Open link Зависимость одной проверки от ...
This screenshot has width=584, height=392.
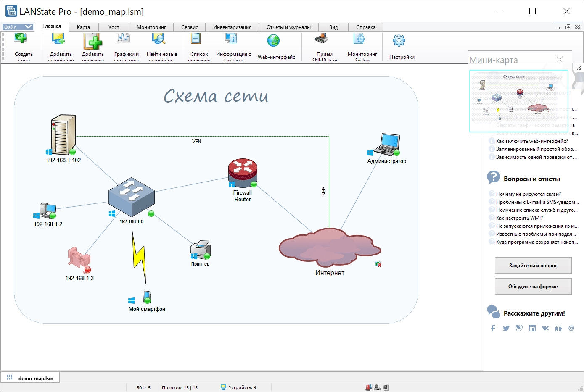pyautogui.click(x=536, y=157)
